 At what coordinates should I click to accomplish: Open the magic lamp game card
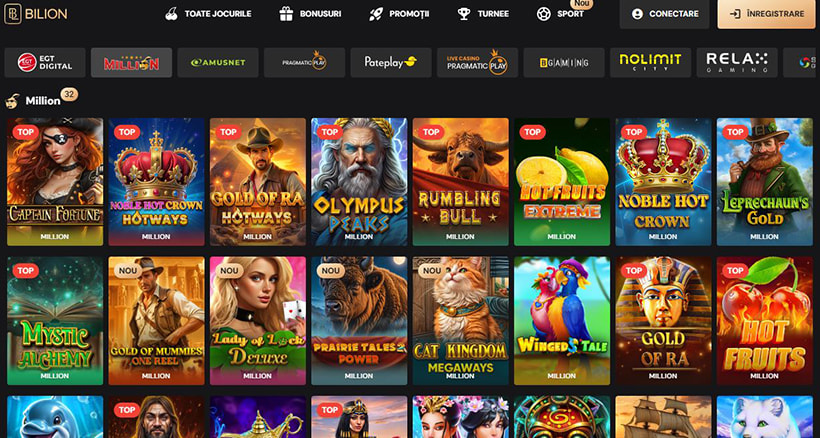[x=258, y=417]
